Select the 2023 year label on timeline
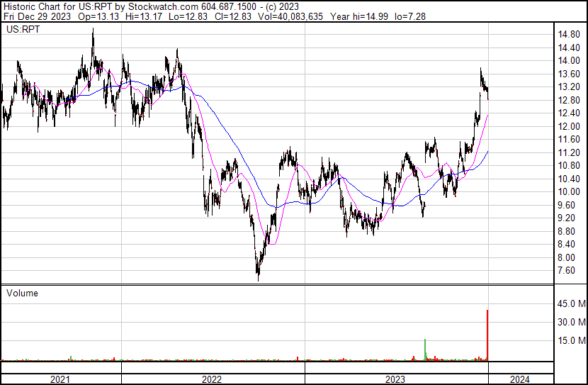This screenshot has width=588, height=385. click(395, 379)
